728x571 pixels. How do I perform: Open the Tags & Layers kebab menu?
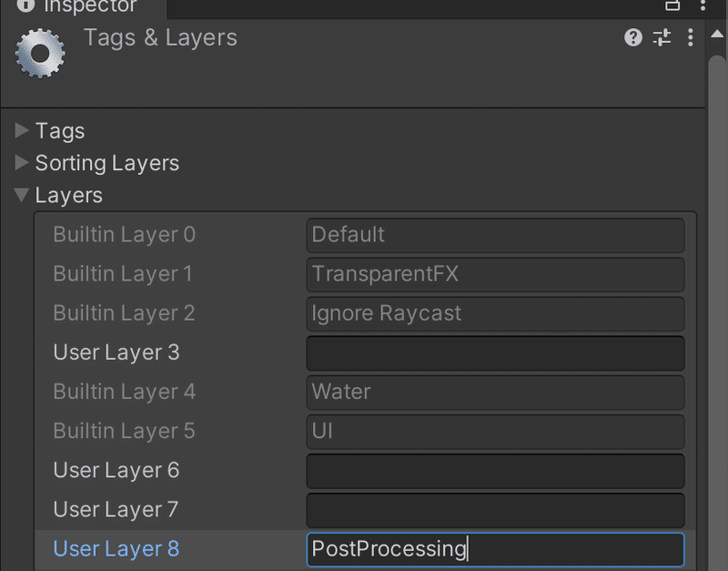(691, 37)
